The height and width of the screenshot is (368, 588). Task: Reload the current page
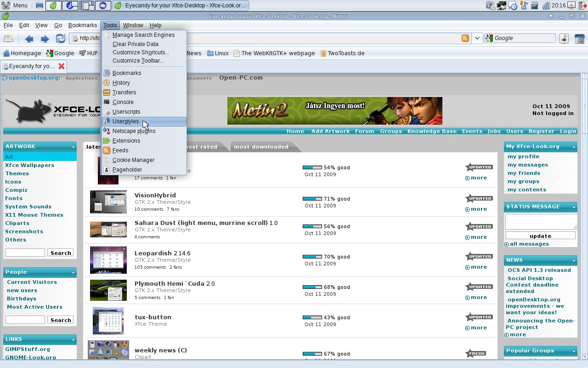point(60,39)
